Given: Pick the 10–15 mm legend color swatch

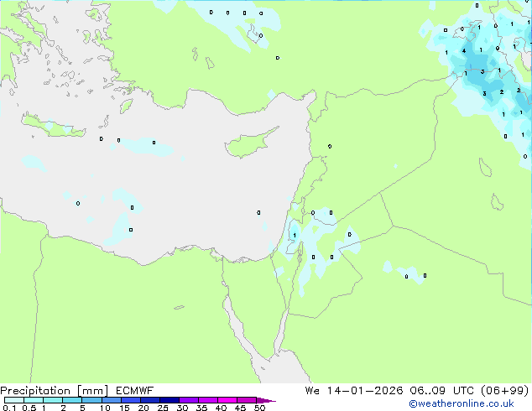Looking at the screenshot, I should tap(112, 400).
